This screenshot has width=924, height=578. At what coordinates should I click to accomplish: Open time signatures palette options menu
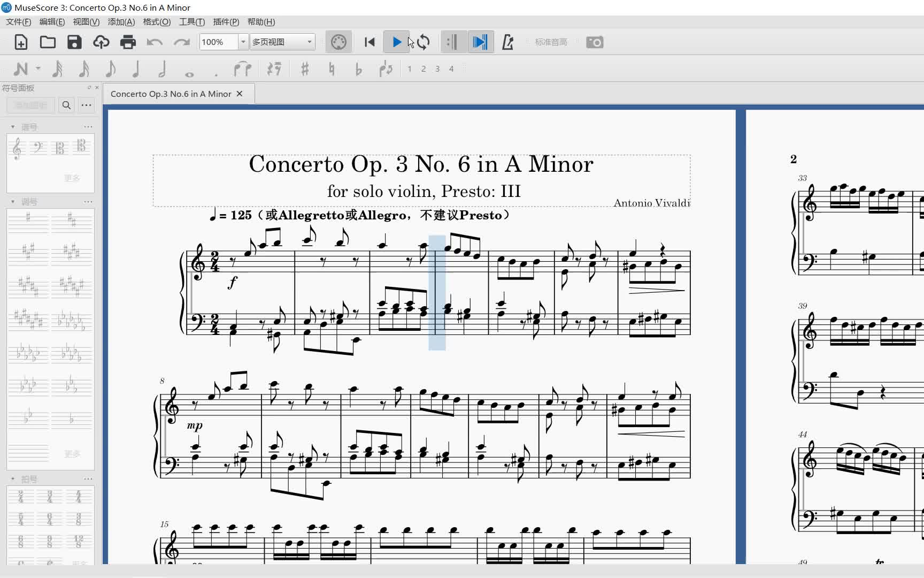pos(88,479)
